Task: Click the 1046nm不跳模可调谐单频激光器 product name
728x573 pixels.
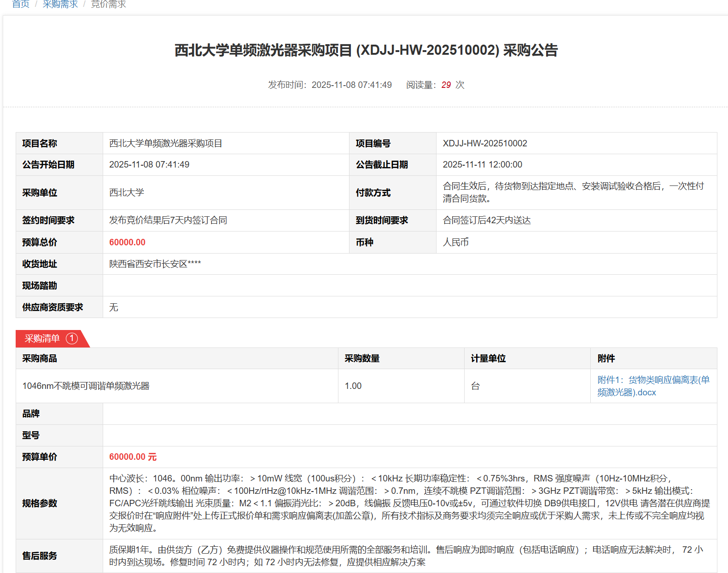Action: (86, 386)
